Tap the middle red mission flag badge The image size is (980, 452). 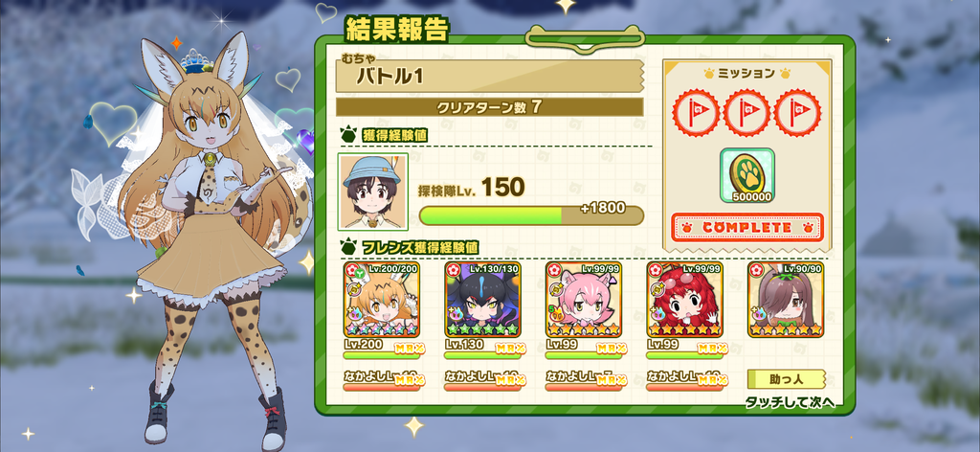746,113
